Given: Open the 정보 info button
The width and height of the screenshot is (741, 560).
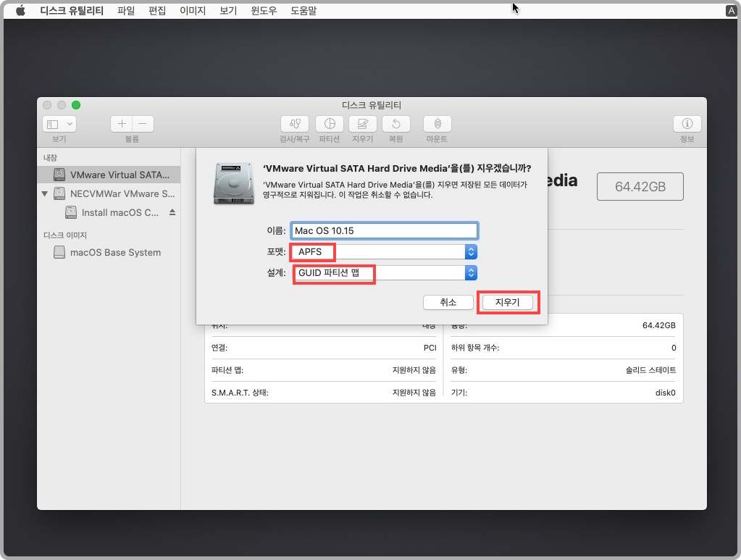Looking at the screenshot, I should click(687, 124).
